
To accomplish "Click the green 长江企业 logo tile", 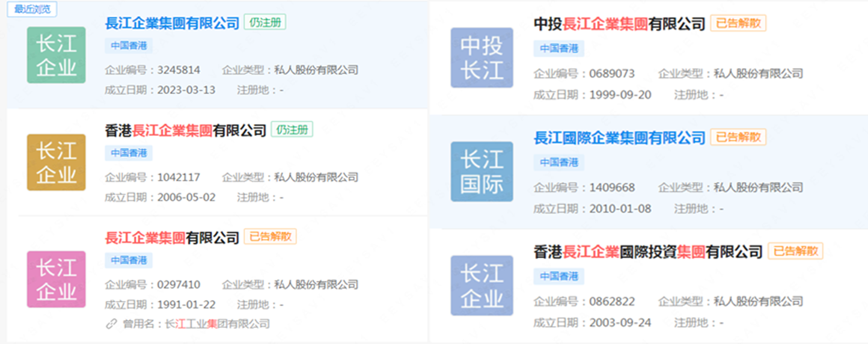I will pyautogui.click(x=57, y=55).
